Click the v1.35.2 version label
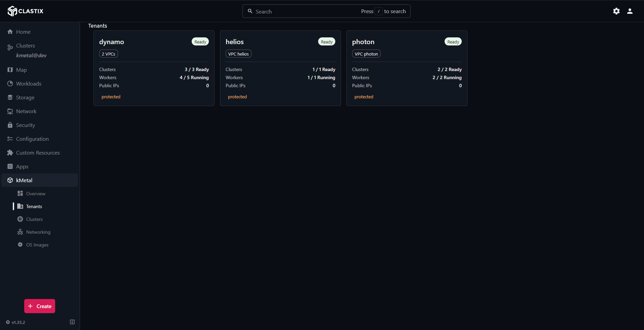 click(x=18, y=322)
